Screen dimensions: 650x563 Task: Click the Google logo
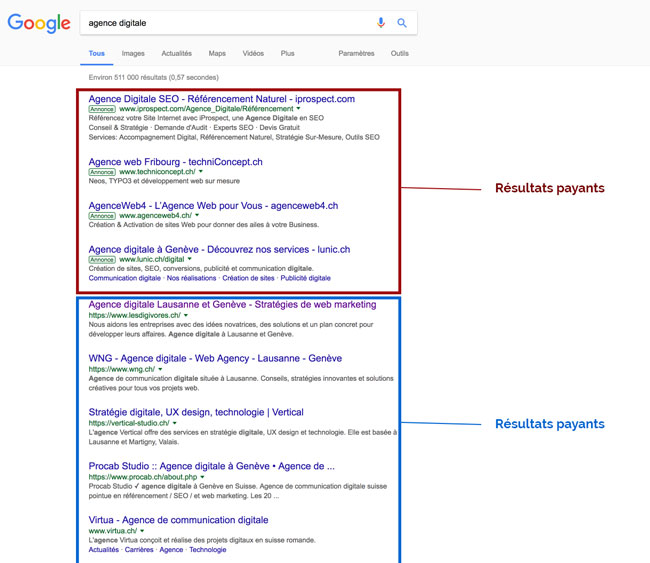[x=39, y=23]
